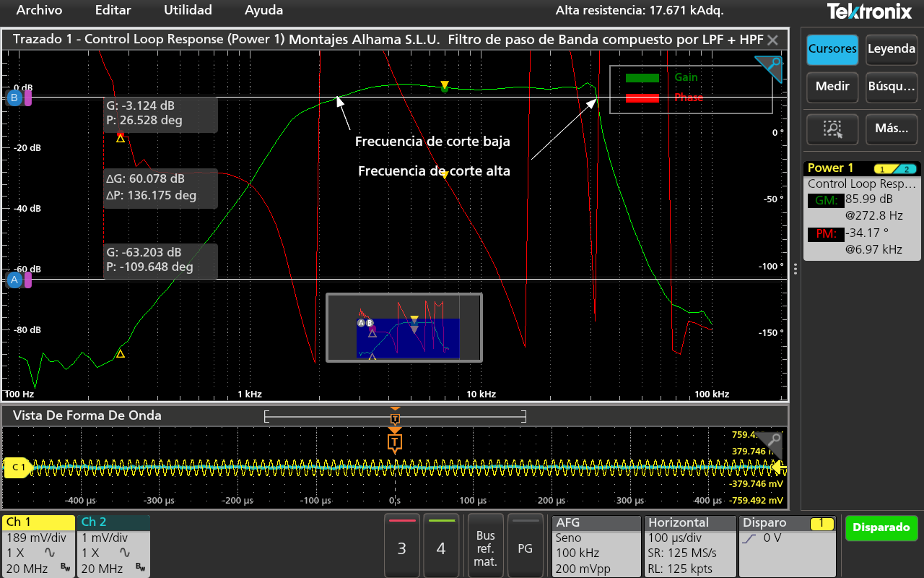Open the Ayuda menu
The width and height of the screenshot is (924, 578).
pyautogui.click(x=263, y=10)
